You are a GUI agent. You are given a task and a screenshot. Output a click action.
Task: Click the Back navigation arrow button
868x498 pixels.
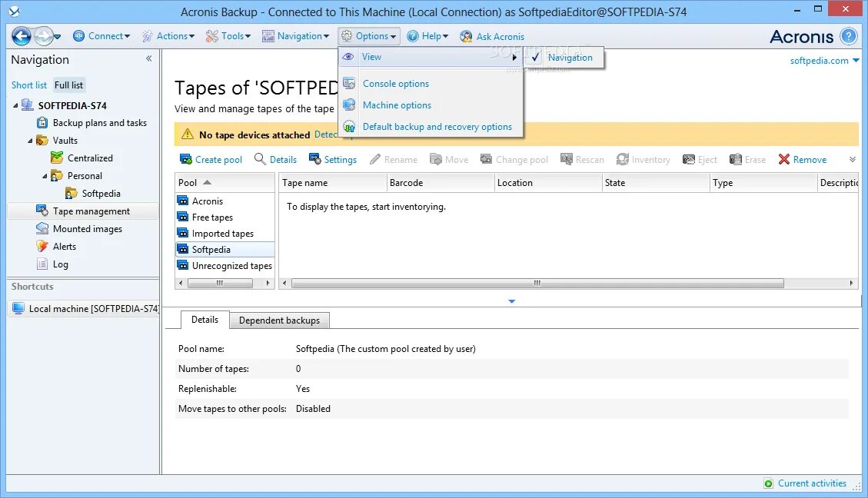click(22, 37)
